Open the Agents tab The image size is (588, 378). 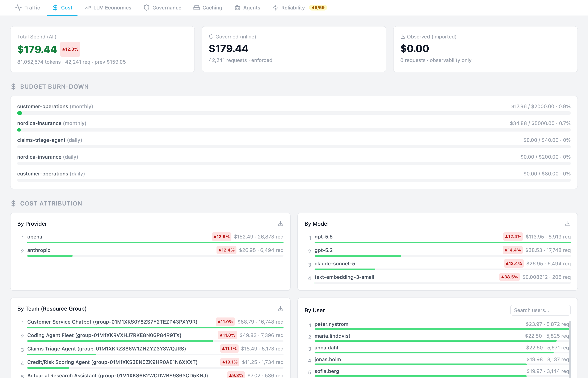[247, 8]
